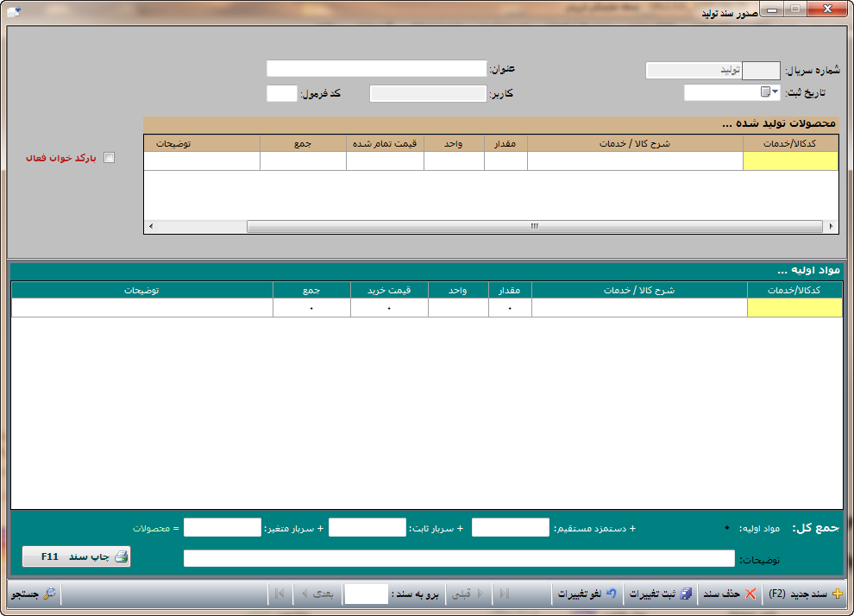
Task: Click the formula code (کد فرمول) field
Action: click(281, 93)
